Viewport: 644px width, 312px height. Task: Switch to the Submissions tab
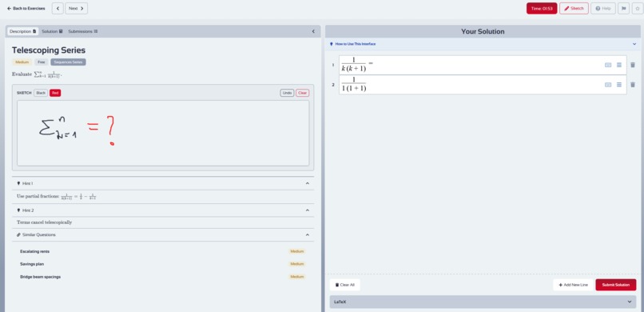pyautogui.click(x=82, y=31)
